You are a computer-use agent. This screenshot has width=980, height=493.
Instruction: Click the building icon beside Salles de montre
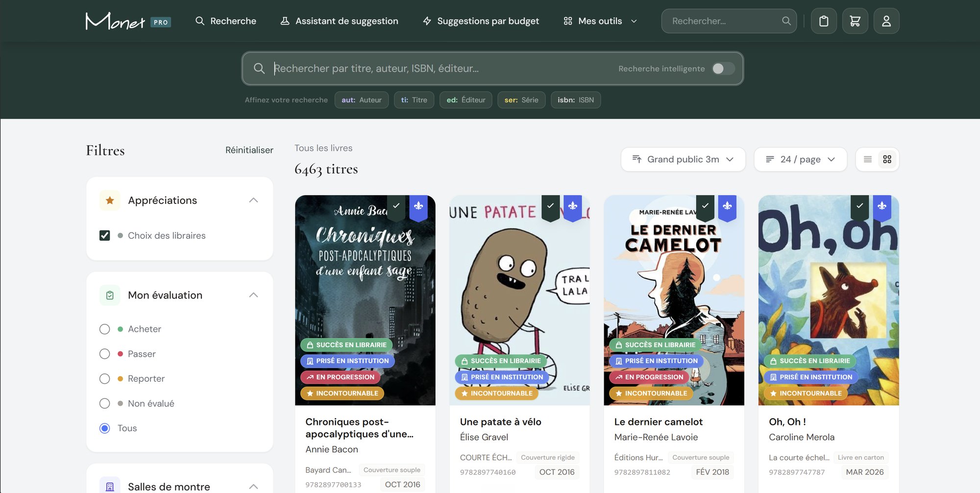click(110, 487)
